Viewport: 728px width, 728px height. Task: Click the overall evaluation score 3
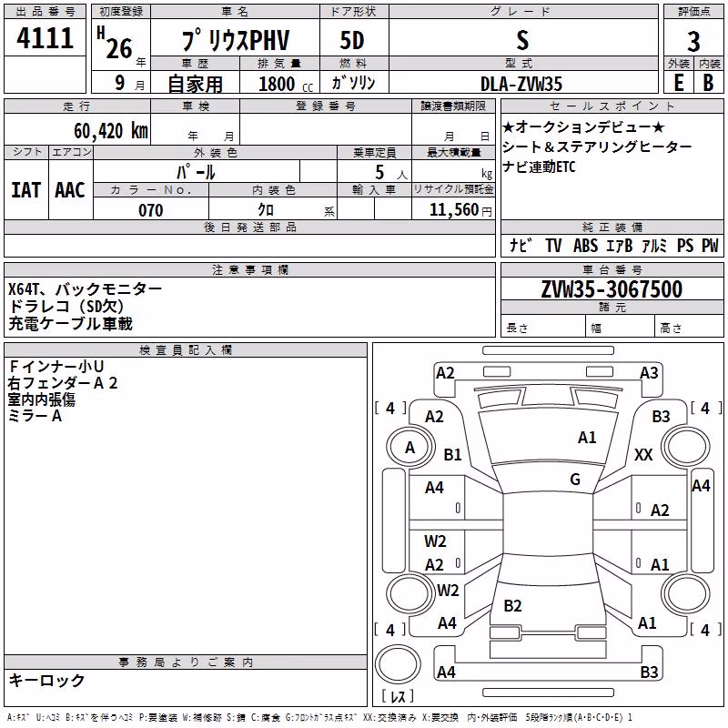coord(693,42)
